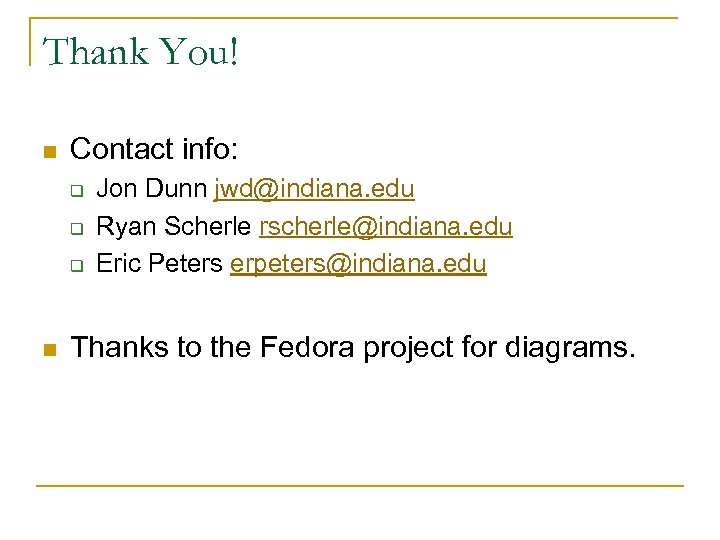The image size is (720, 540).
Task: Click the gold horizontal line at slide bottom
Action: (360, 486)
